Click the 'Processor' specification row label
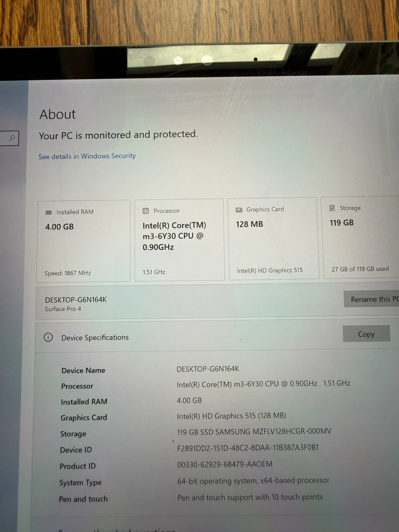The width and height of the screenshot is (399, 532). [77, 386]
